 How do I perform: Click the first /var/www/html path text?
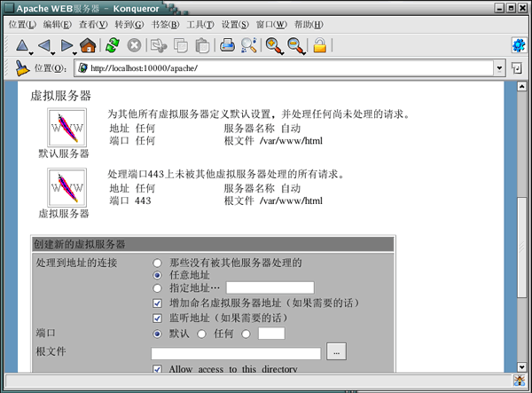pos(291,141)
